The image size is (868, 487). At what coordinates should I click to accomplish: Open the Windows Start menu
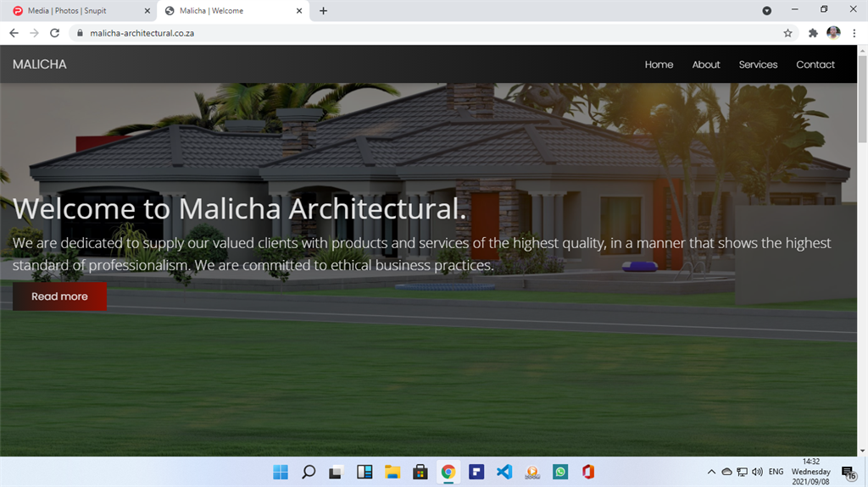281,472
